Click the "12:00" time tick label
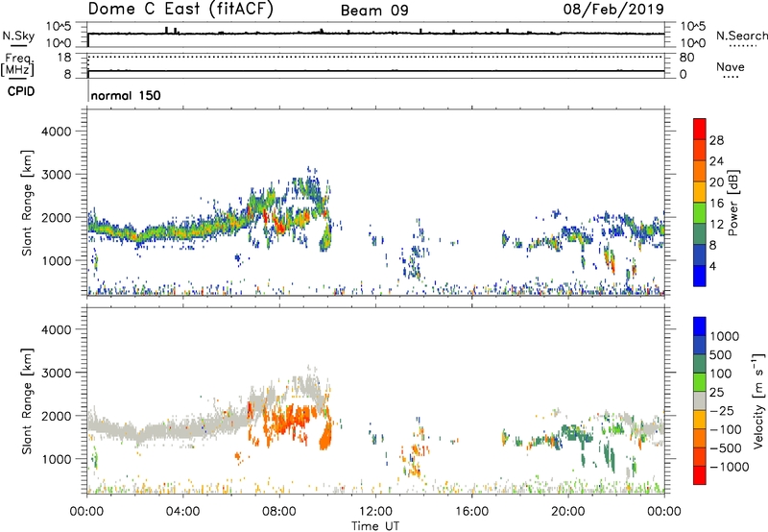Viewport: 768px width, 532px height. [375, 512]
